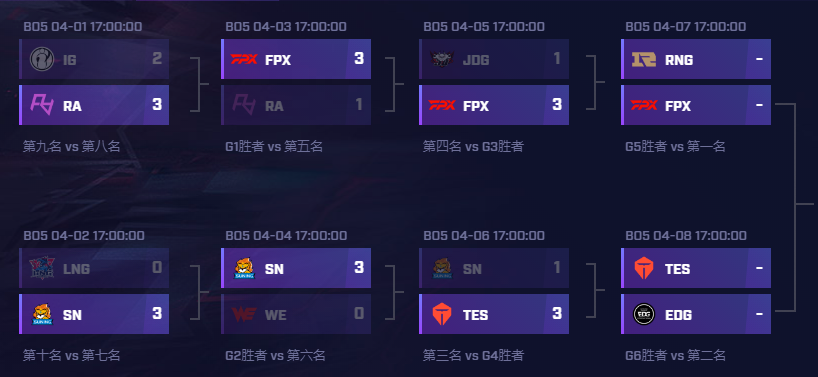This screenshot has width=818, height=377.
Task: Click the RA logo in the 04-01 match
Action: click(x=42, y=104)
